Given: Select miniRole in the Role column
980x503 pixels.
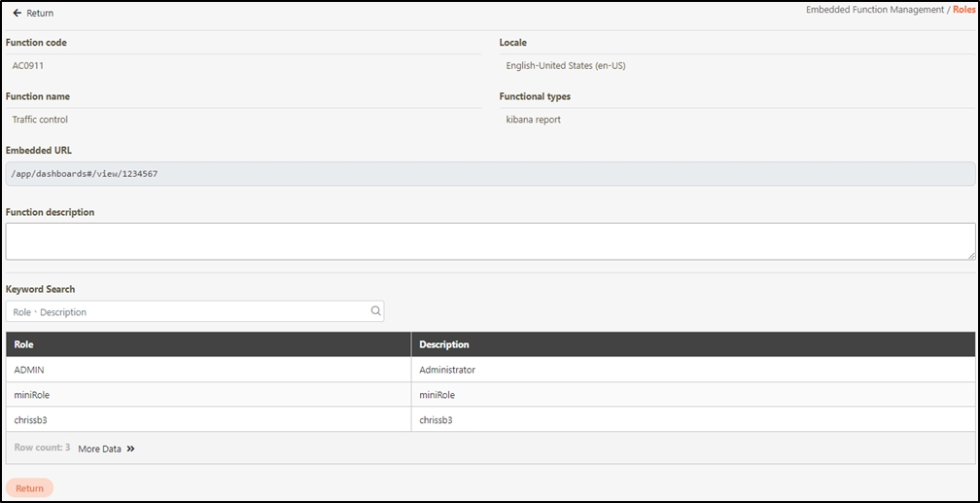Looking at the screenshot, I should pyautogui.click(x=34, y=395).
